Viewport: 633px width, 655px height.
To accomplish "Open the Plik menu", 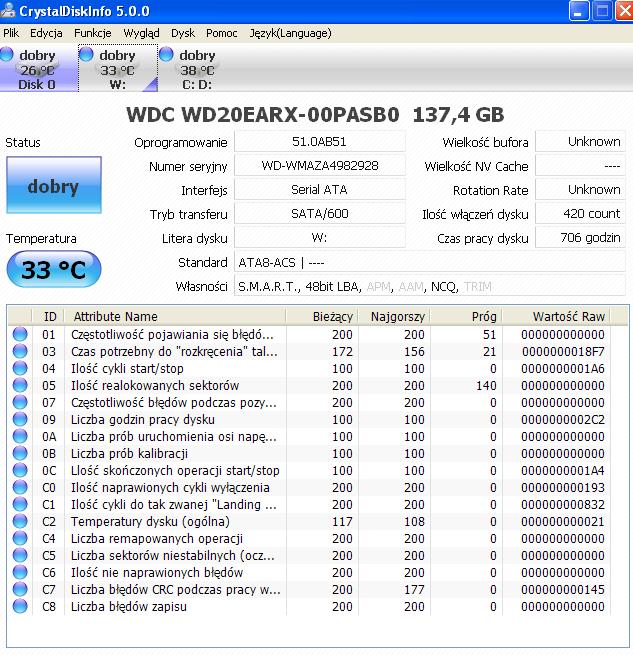I will (11, 33).
